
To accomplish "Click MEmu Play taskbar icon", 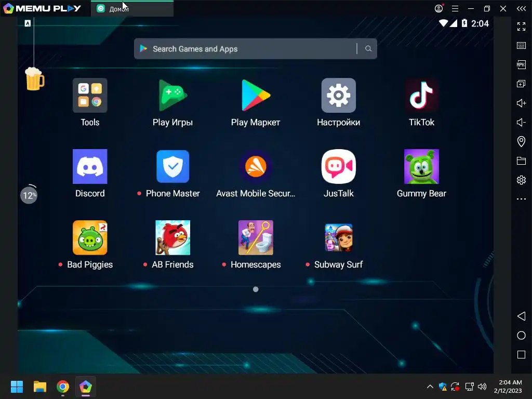I will (x=86, y=387).
